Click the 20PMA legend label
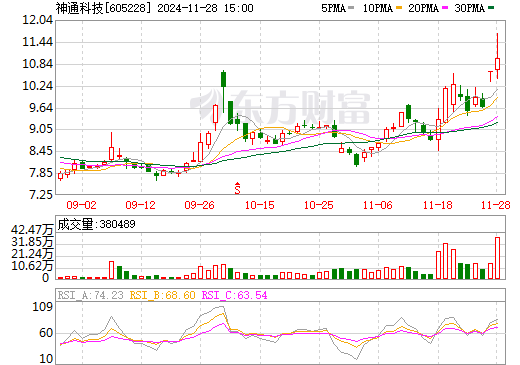 click(x=423, y=8)
